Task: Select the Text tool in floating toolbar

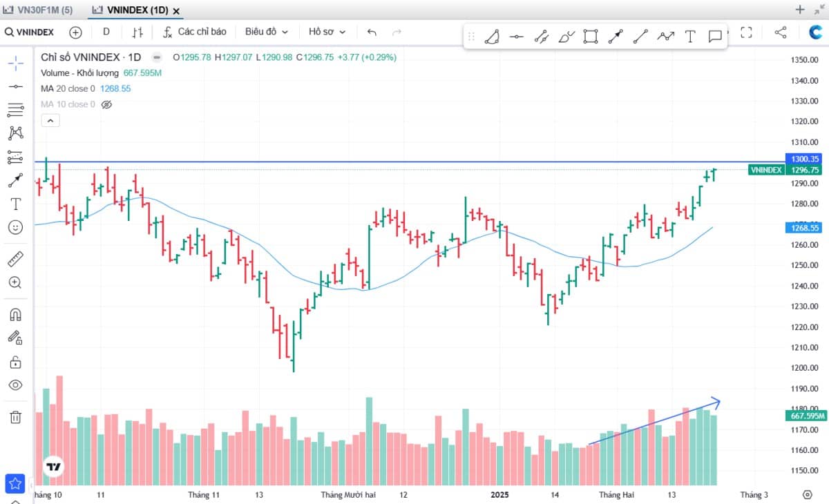Action: click(x=690, y=37)
